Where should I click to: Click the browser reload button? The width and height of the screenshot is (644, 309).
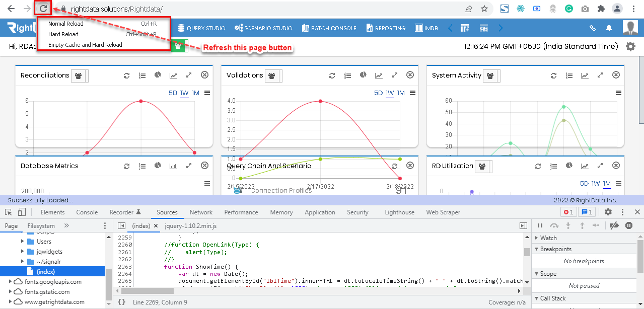pos(44,9)
